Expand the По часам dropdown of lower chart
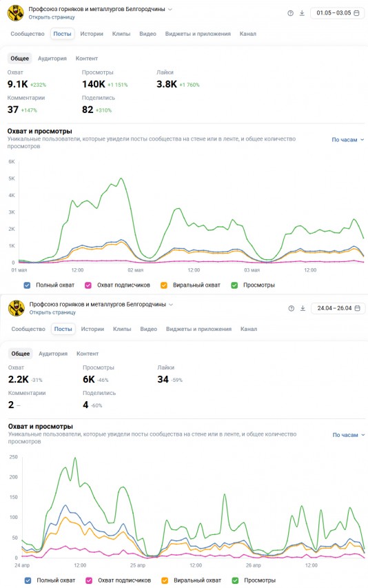 [349, 435]
